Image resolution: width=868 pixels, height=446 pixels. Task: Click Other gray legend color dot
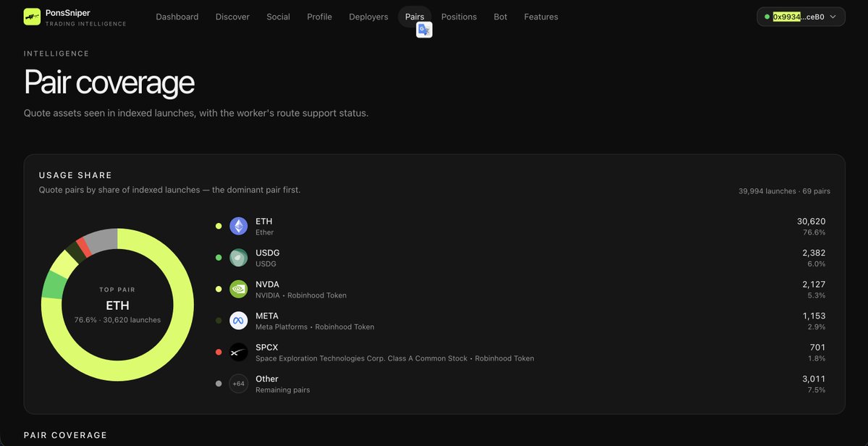[x=219, y=384]
